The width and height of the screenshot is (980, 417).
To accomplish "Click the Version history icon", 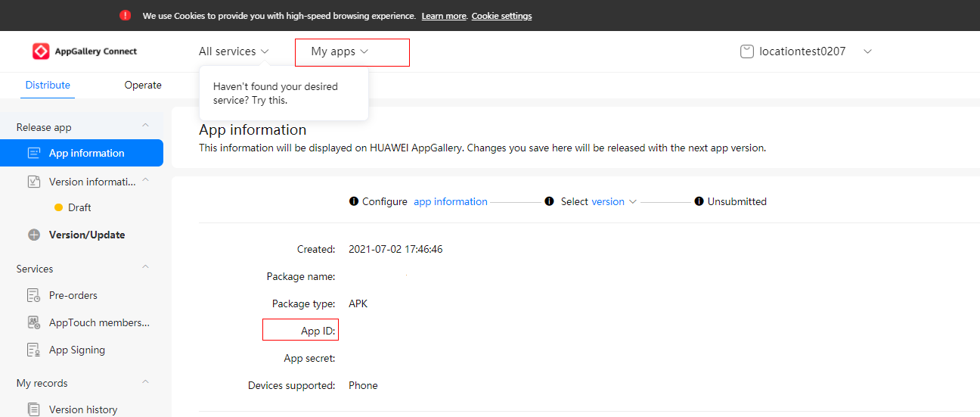I will tap(34, 409).
